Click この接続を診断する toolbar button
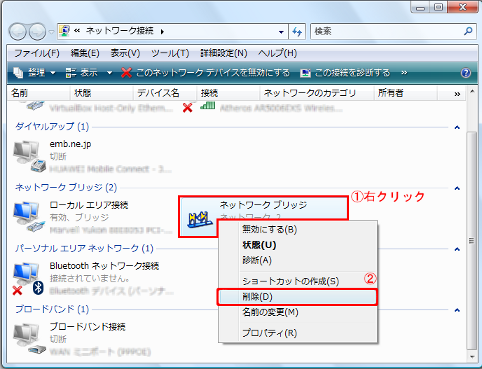Screen dimensions: 482x369 pyautogui.click(x=345, y=73)
